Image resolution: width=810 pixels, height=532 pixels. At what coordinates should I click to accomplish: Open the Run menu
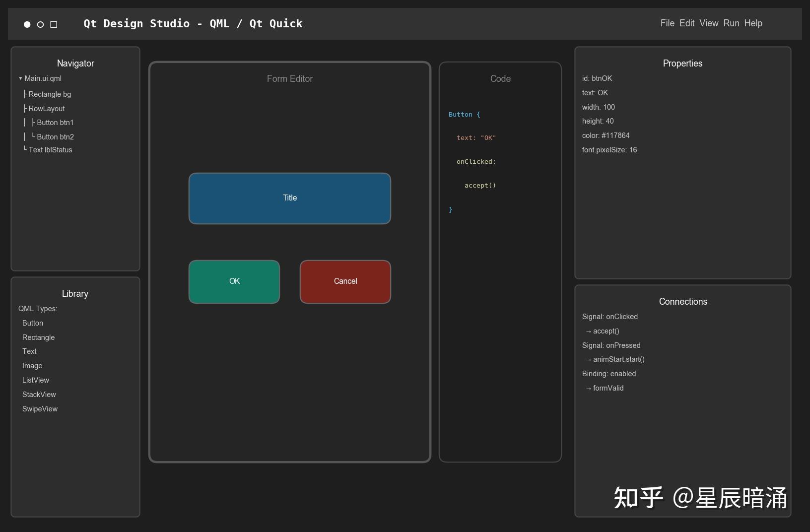(731, 23)
